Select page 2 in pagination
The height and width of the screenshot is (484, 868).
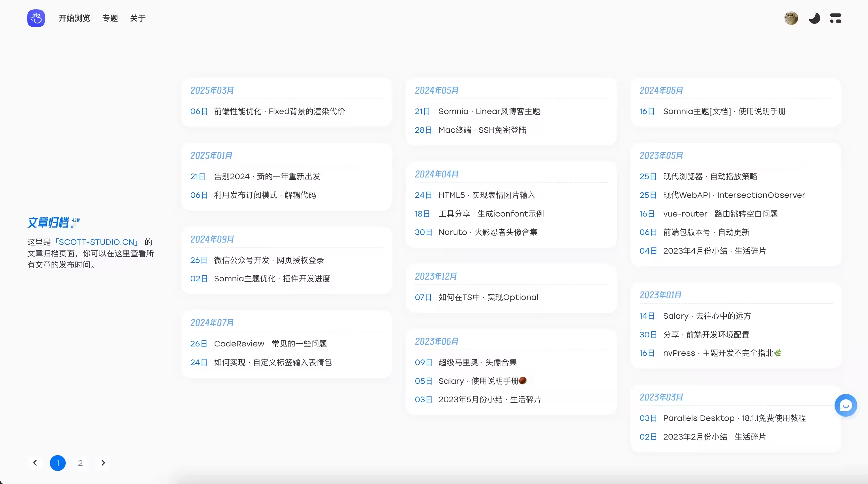point(80,463)
